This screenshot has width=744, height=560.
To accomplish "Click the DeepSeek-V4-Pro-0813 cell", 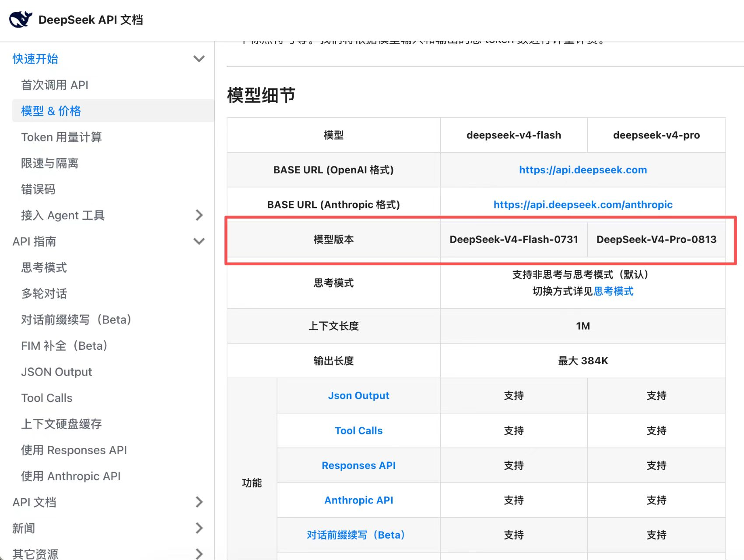I will 656,239.
